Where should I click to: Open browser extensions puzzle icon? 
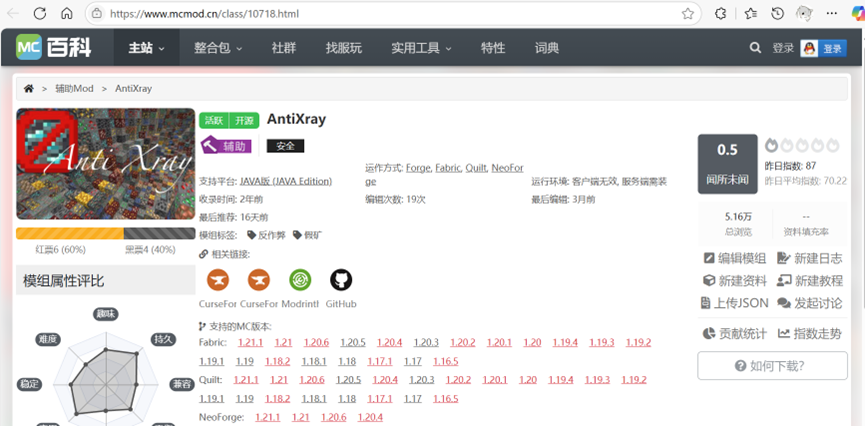(x=720, y=14)
